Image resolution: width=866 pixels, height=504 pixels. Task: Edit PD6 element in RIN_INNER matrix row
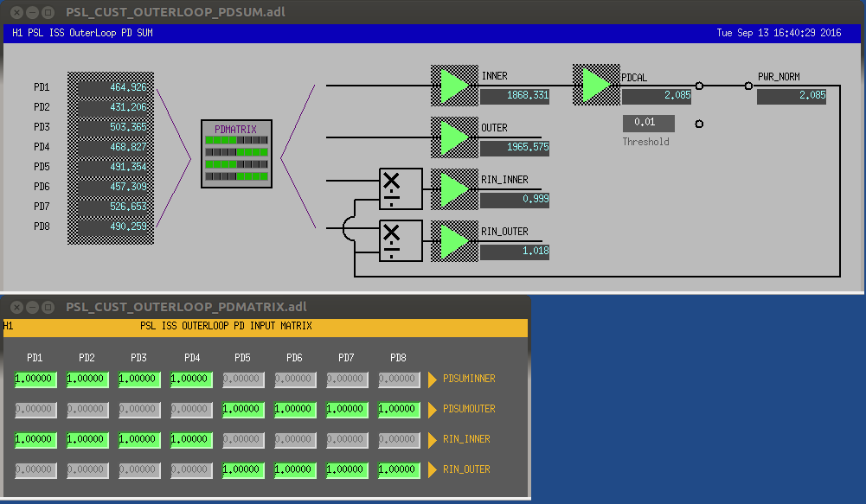pos(295,440)
